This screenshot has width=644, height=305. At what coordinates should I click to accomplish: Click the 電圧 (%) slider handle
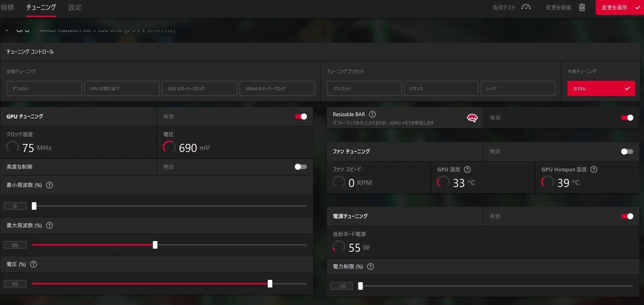coord(270,284)
